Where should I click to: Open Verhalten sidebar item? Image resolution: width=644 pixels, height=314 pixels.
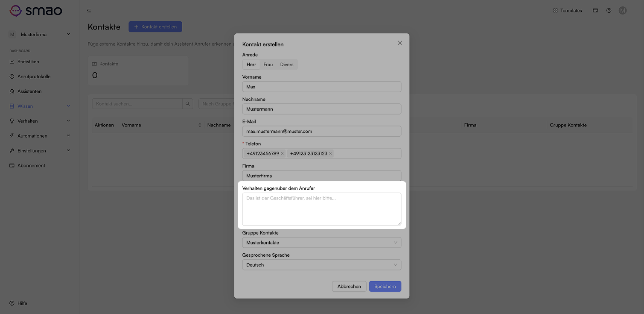coord(27,121)
